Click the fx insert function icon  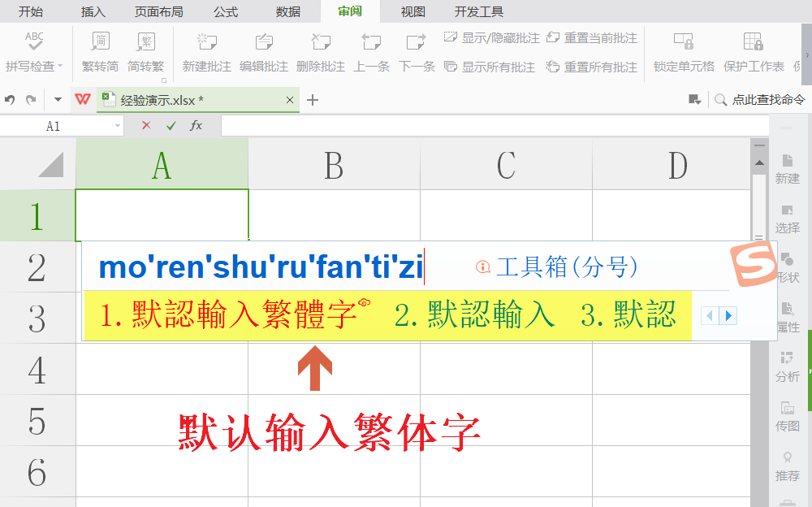point(196,125)
